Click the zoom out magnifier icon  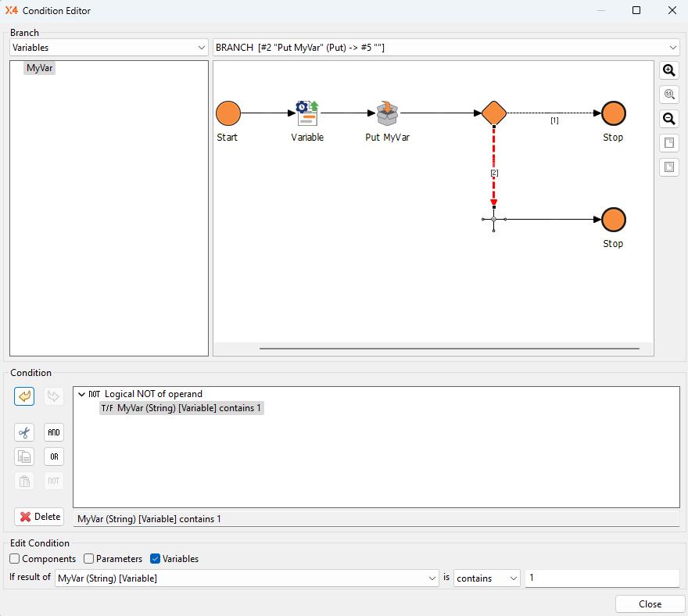[x=668, y=119]
